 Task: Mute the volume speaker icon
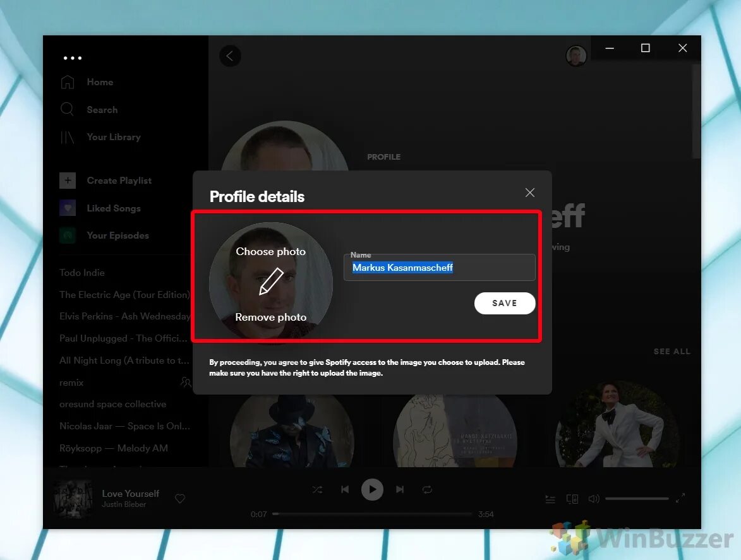(x=594, y=499)
